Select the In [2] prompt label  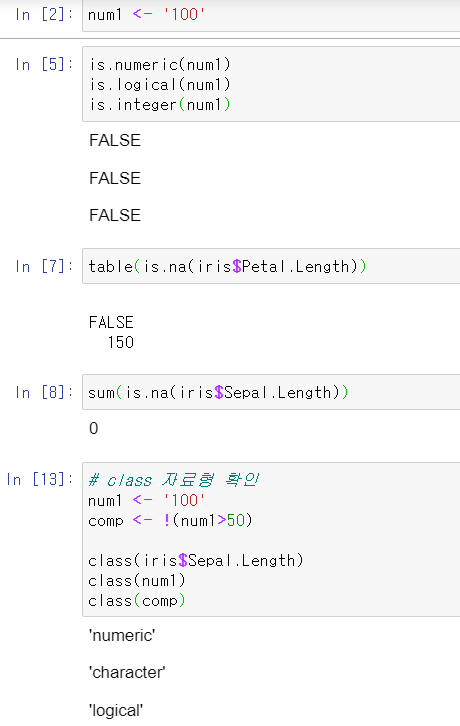point(44,14)
